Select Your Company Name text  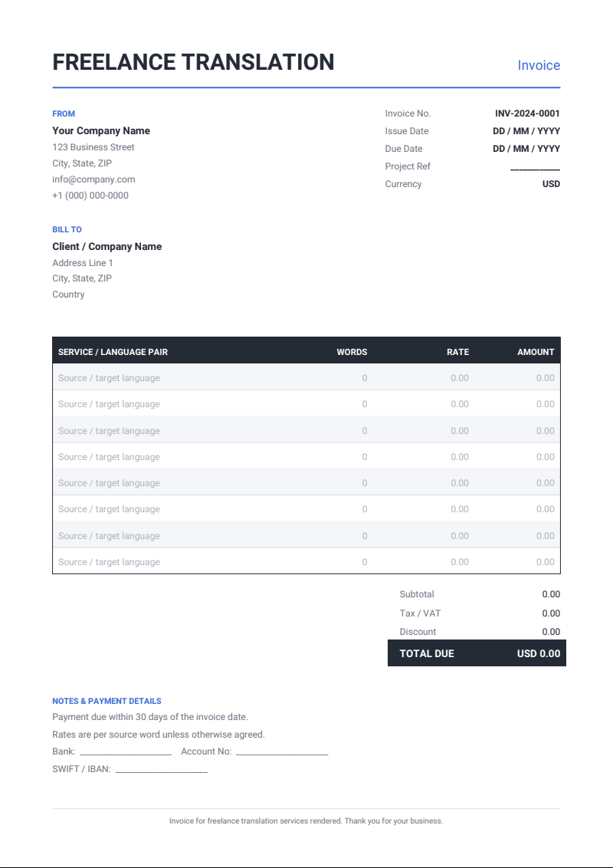pyautogui.click(x=101, y=130)
